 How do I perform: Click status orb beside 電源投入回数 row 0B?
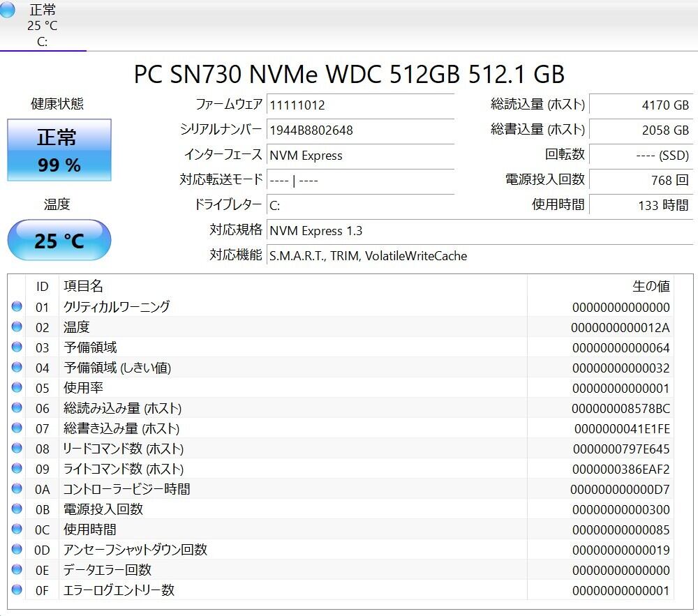17,509
